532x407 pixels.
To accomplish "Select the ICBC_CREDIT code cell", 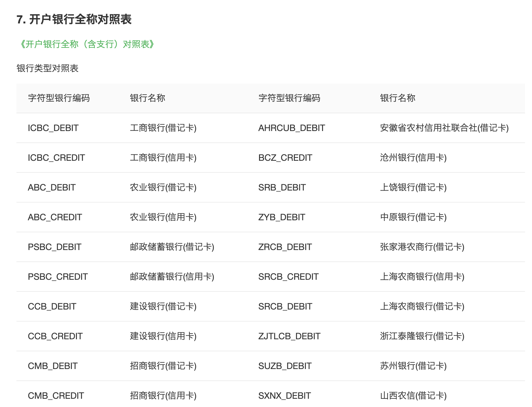I will click(56, 158).
